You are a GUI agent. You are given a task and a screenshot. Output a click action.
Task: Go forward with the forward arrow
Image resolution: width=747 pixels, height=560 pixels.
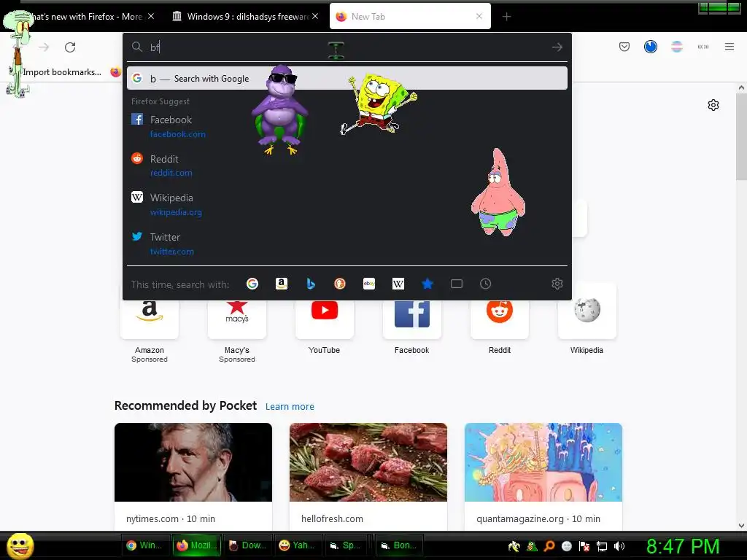click(44, 47)
